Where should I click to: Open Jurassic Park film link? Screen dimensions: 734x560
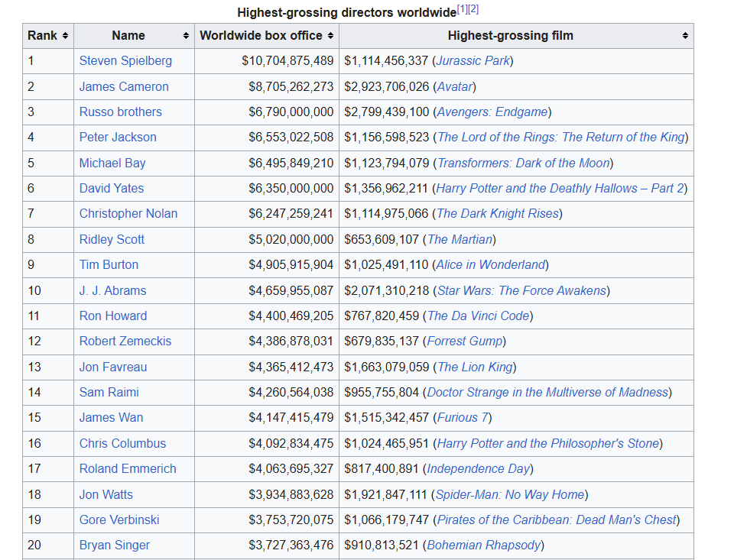coord(473,61)
